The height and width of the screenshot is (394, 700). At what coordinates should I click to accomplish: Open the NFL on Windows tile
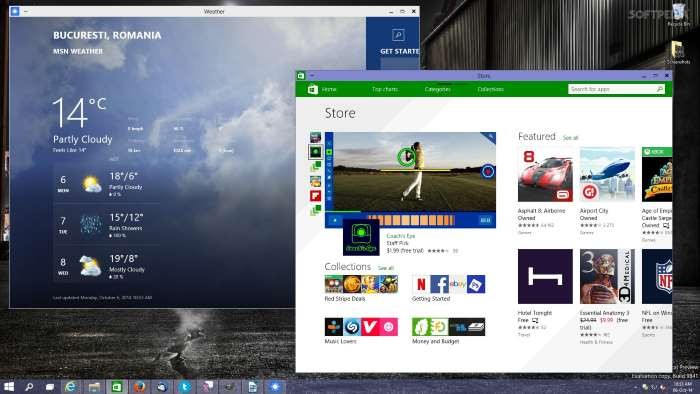[x=657, y=277]
